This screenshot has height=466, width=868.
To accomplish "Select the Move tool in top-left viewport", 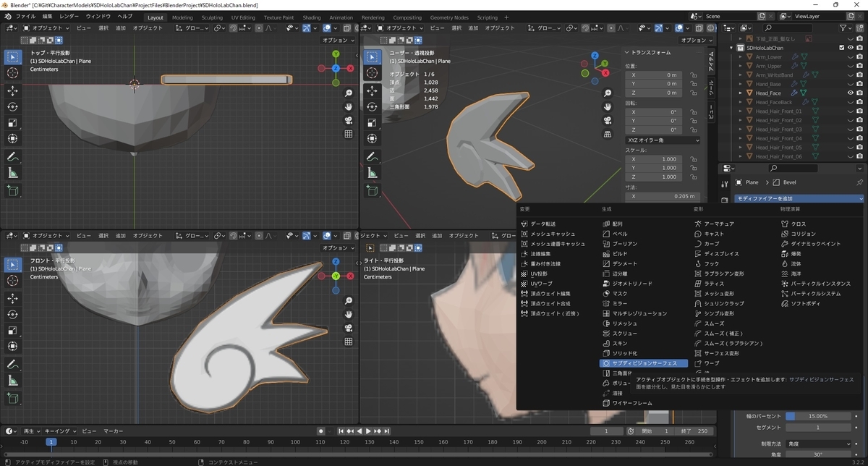I will (13, 90).
